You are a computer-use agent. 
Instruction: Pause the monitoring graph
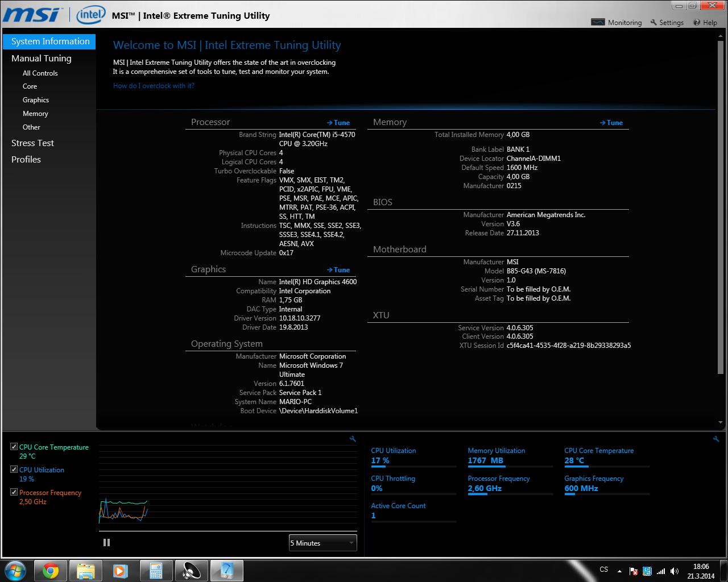tap(106, 543)
